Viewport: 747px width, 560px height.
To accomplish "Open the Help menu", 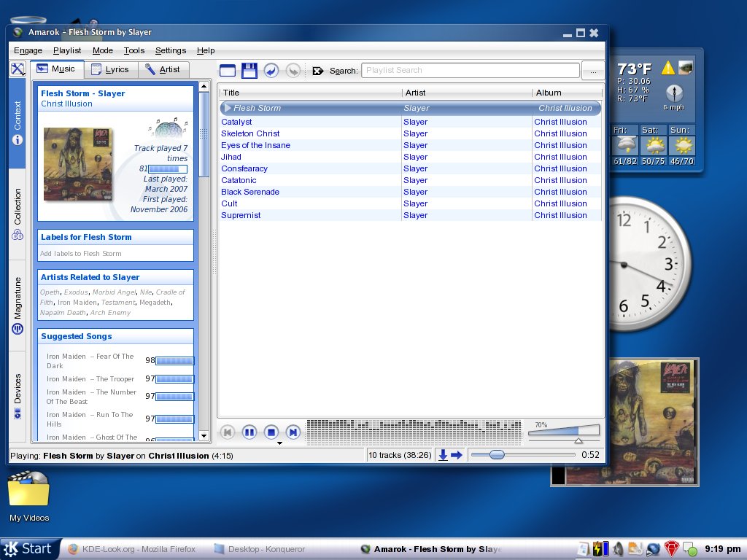I will (205, 50).
